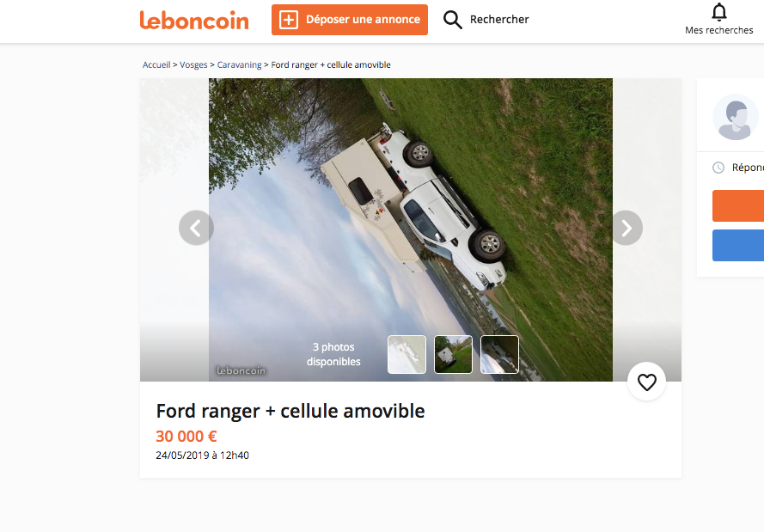The width and height of the screenshot is (764, 532).
Task: Click the clock icon beside Répond
Action: tap(718, 168)
